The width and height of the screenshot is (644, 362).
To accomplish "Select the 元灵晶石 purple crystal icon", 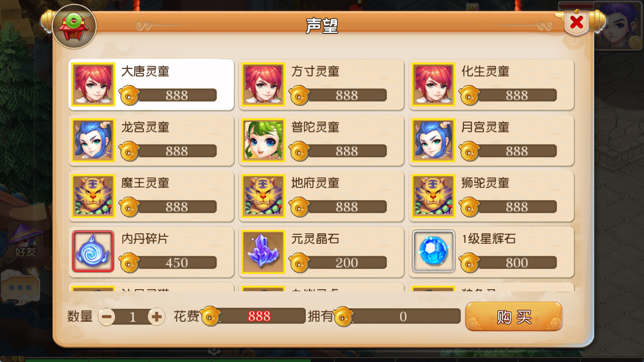I will [263, 252].
